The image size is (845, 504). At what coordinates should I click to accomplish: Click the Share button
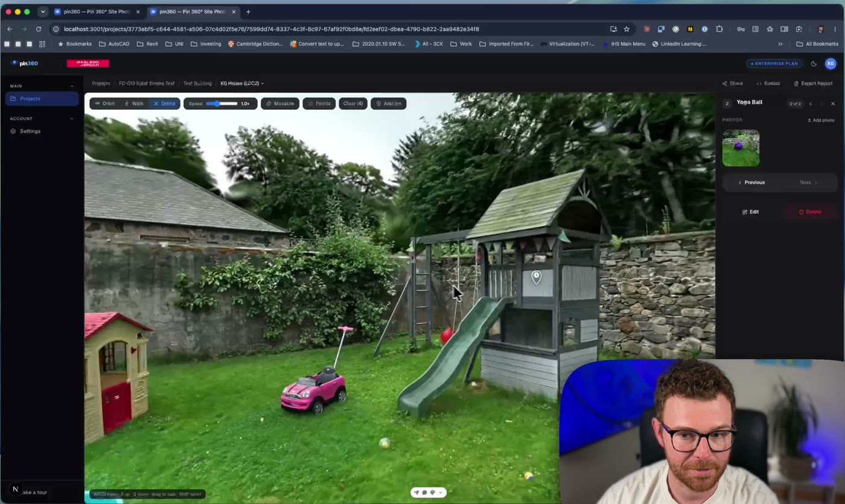[x=733, y=83]
